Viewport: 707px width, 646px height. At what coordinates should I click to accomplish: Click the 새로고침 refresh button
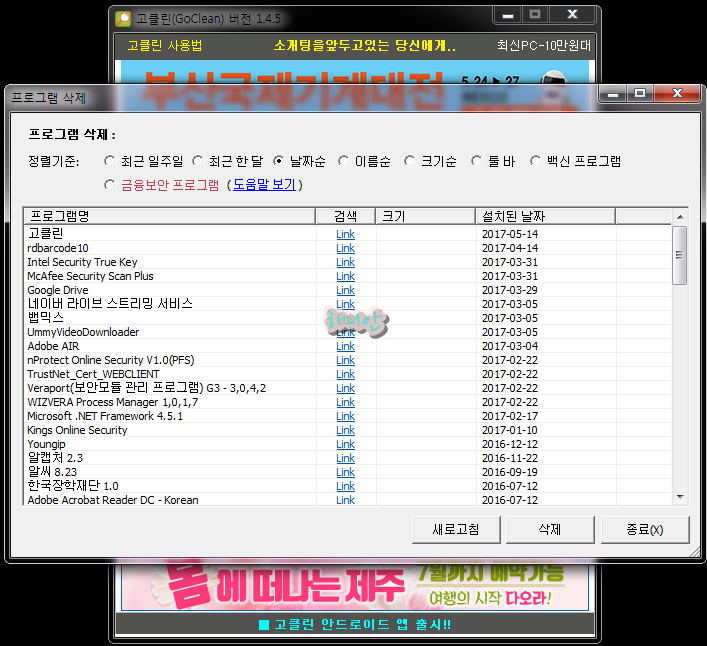[x=456, y=529]
